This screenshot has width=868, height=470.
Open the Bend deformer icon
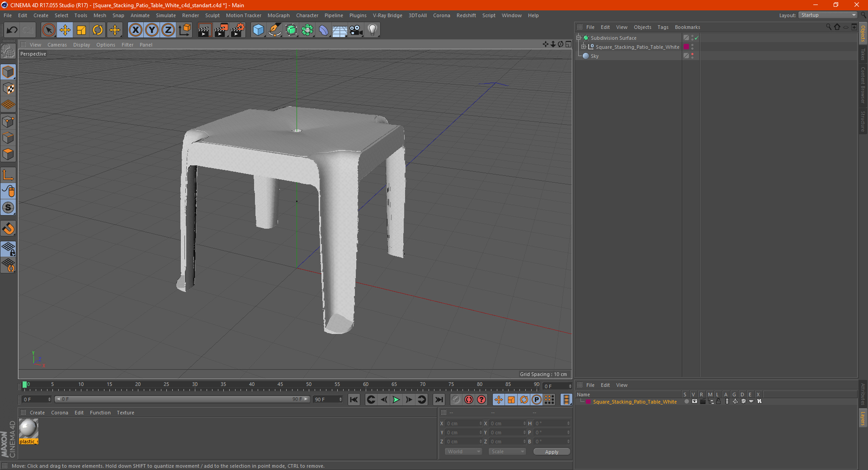coord(324,30)
